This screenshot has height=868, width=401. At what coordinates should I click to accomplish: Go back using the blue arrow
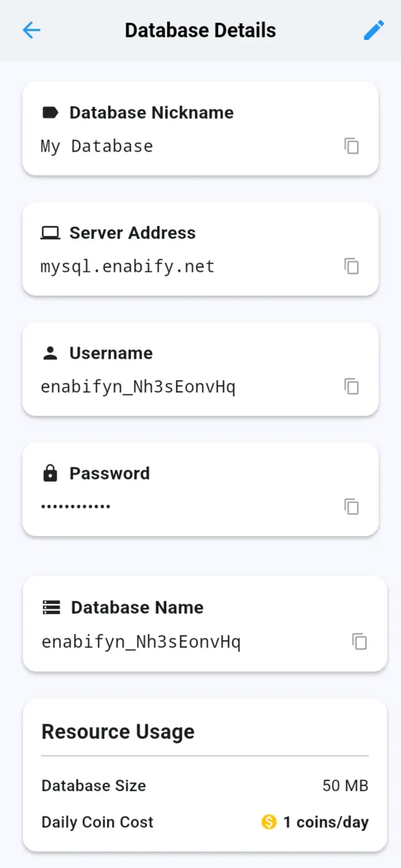click(31, 30)
